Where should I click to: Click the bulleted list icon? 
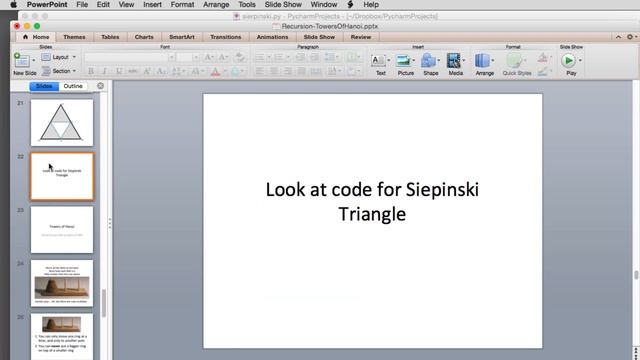(x=260, y=57)
